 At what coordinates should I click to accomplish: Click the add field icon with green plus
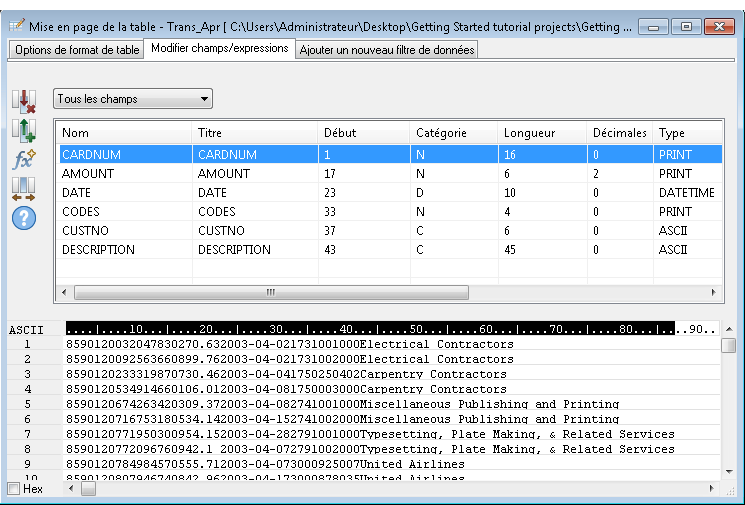pos(23,129)
